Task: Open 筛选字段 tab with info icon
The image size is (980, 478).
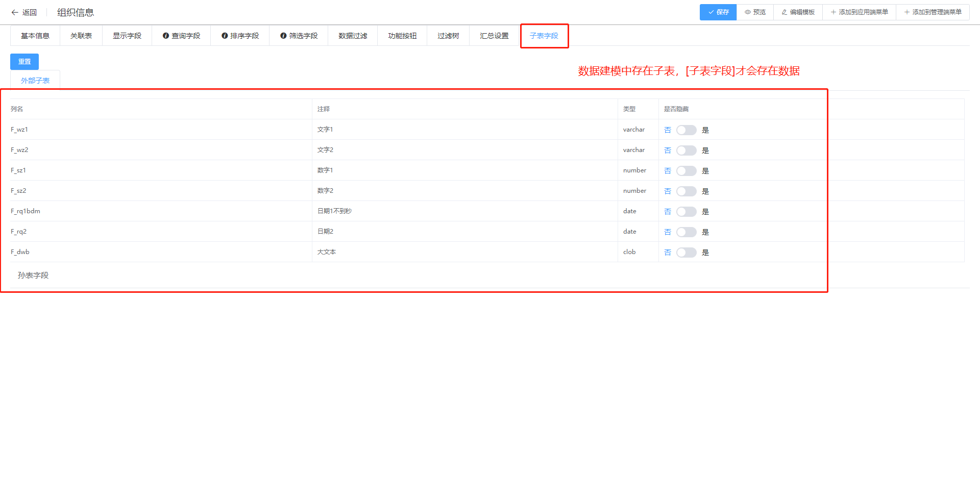Action: [x=299, y=36]
